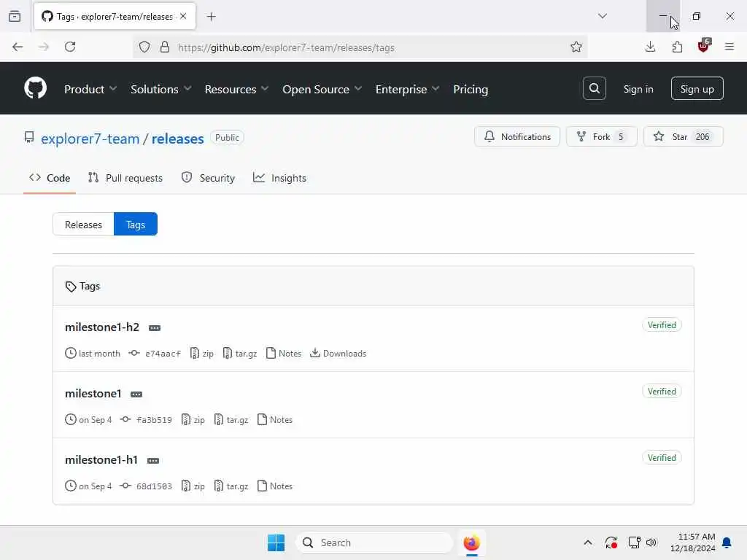Screen dimensions: 747x560
Task: Fork the repository with the Fork button
Action: pyautogui.click(x=601, y=136)
